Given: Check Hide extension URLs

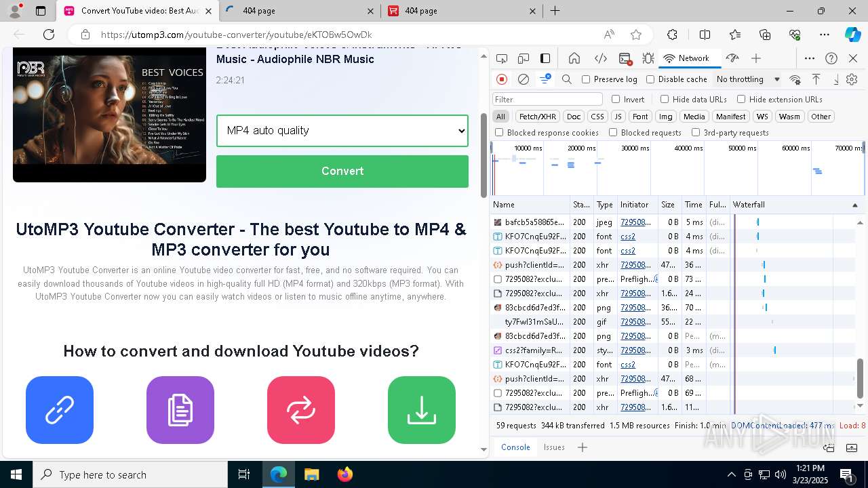Looking at the screenshot, I should pos(741,99).
